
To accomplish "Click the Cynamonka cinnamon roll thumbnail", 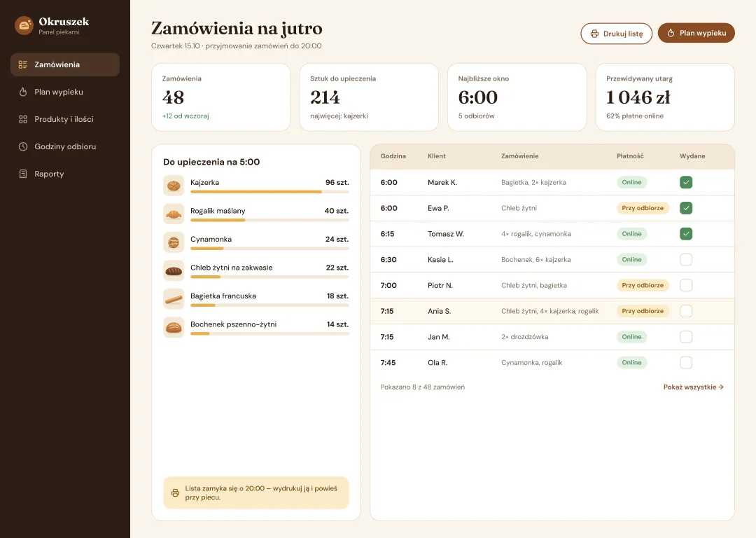I will 174,242.
